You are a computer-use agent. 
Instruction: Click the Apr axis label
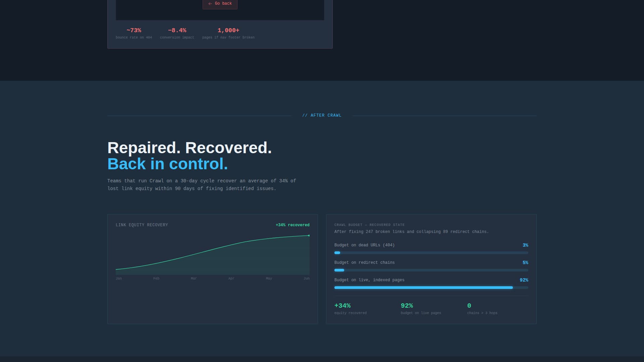click(231, 279)
